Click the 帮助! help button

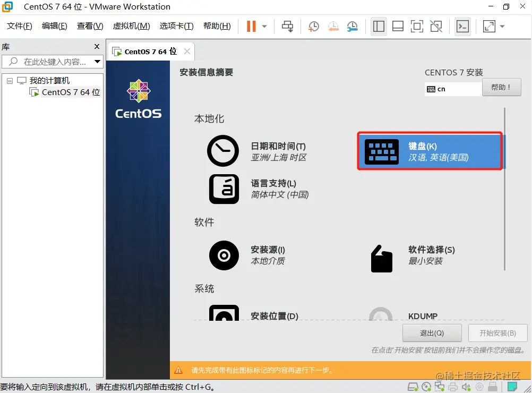501,87
